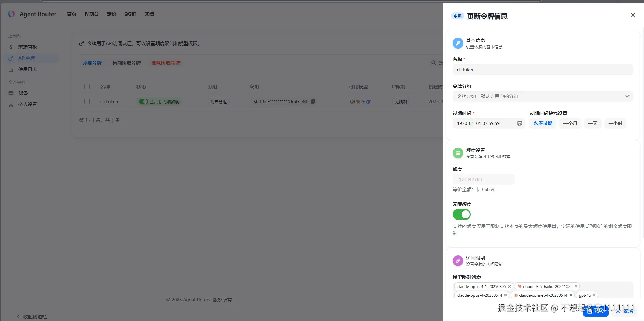644x321 pixels.
Task: Click the 名称 column header
Action: click(x=105, y=87)
